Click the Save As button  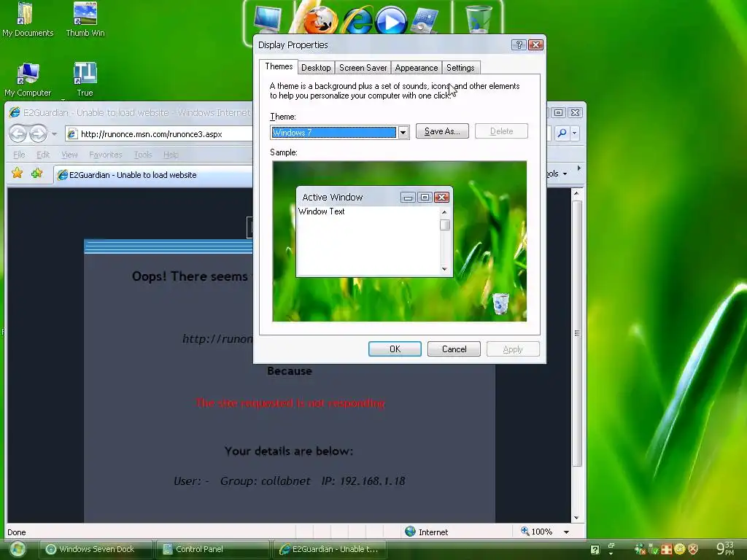click(x=442, y=131)
